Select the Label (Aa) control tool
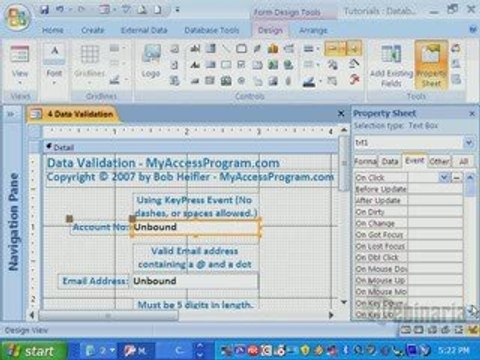The width and height of the screenshot is (480, 360). pyautogui.click(x=195, y=65)
